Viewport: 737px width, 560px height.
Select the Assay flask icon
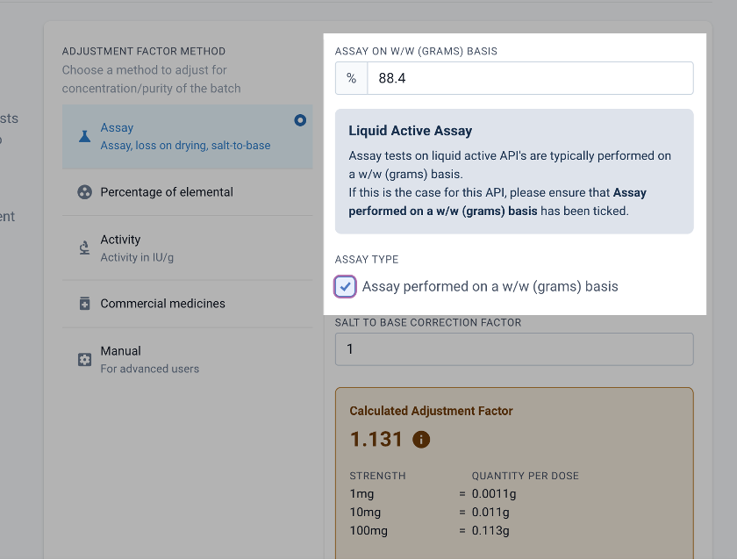point(83,136)
